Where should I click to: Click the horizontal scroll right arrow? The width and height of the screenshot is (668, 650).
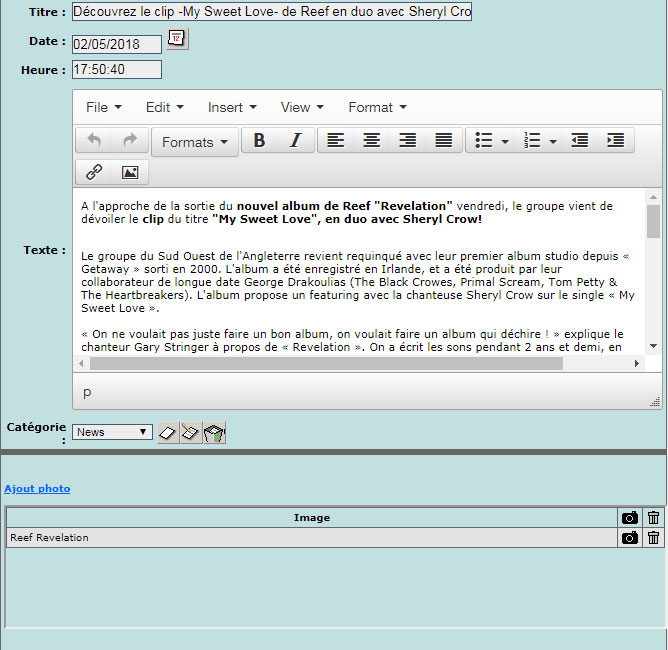pos(637,363)
